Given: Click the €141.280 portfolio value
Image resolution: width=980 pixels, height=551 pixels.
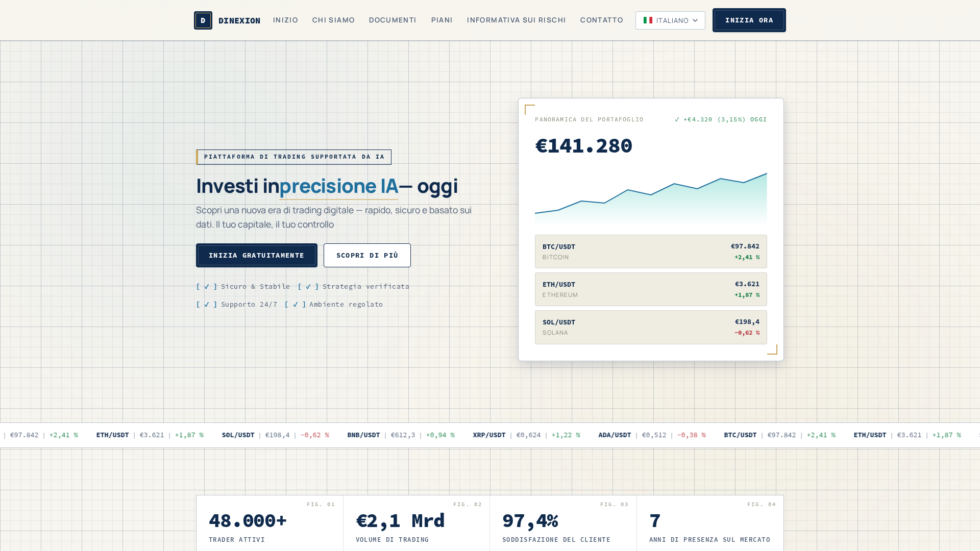Looking at the screenshot, I should click(583, 146).
